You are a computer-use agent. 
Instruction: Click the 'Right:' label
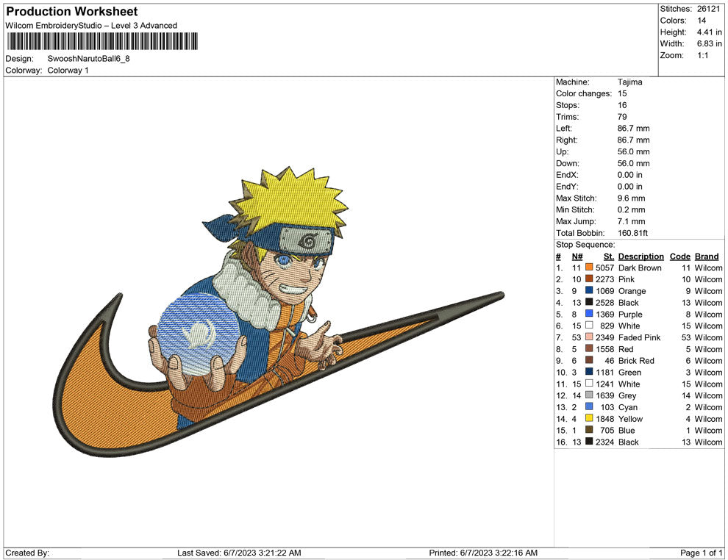point(566,140)
